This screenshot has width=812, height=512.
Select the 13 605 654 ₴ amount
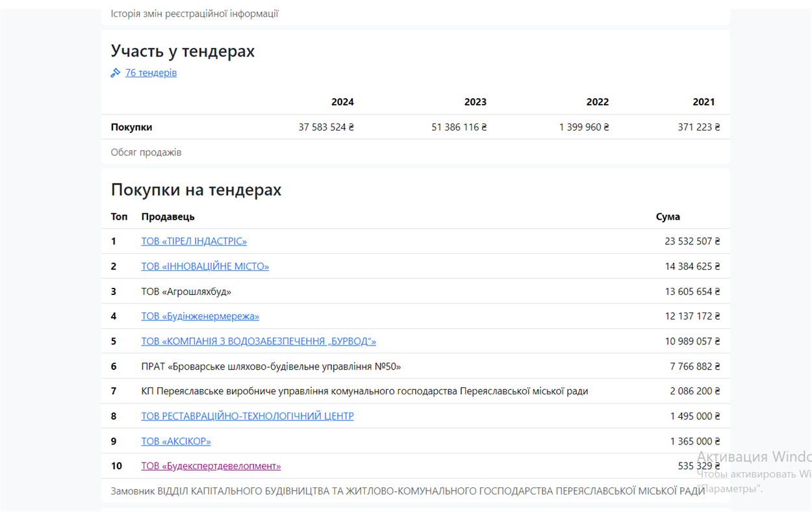coord(692,292)
